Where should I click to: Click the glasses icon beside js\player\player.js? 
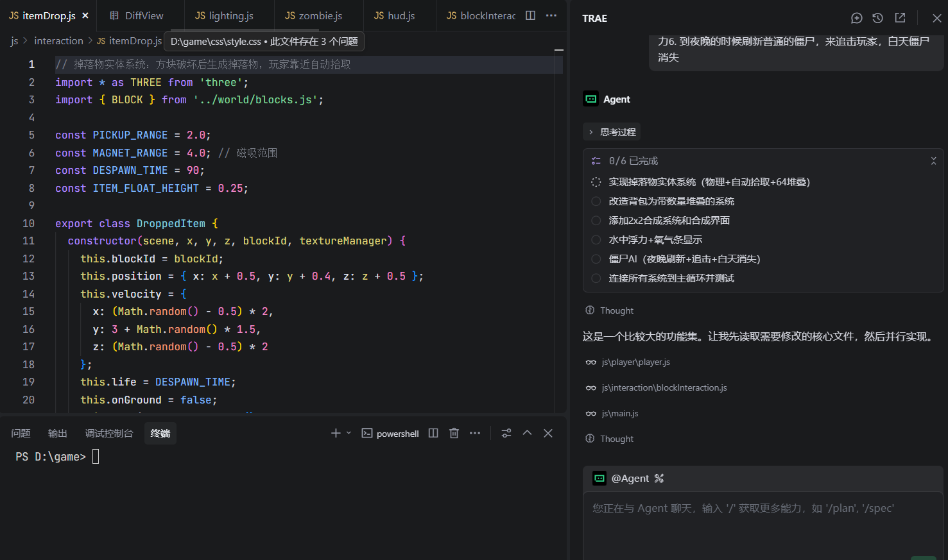[590, 362]
